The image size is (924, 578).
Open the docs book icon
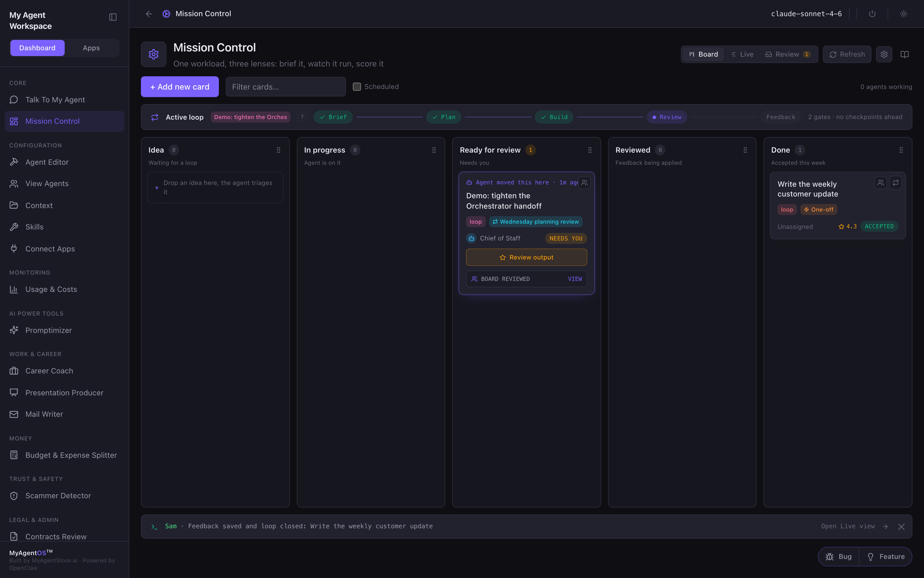pos(905,54)
